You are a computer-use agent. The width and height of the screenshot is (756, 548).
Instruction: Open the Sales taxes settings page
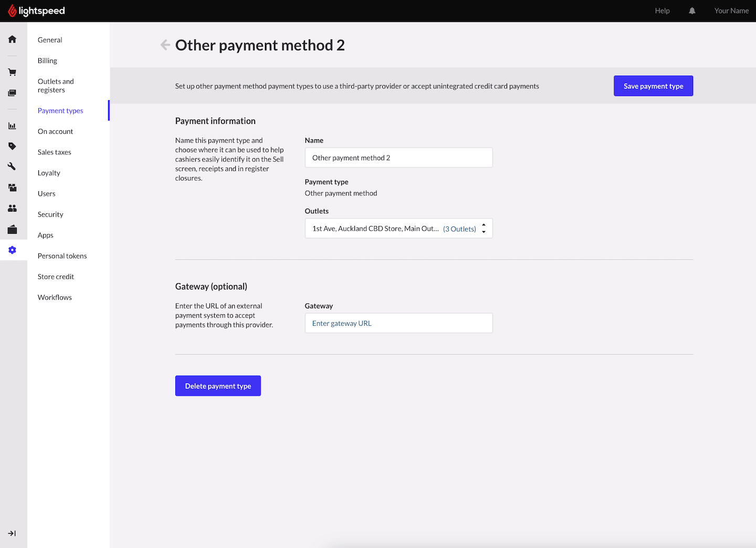pos(54,152)
